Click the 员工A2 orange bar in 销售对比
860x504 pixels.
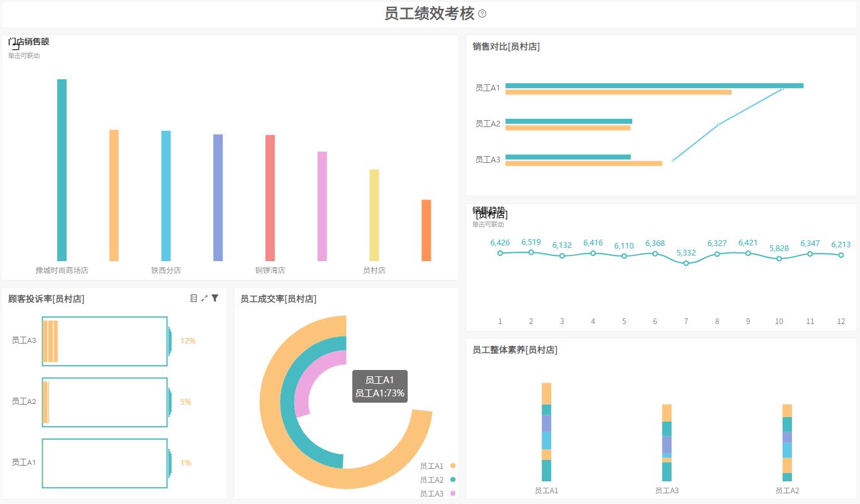567,128
